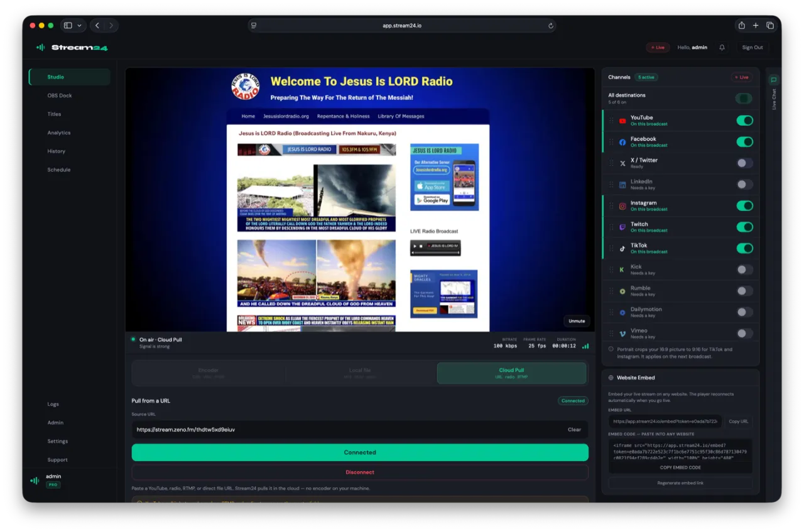This screenshot has width=804, height=532.
Task: Click the Vimeo channel icon
Action: 622,334
